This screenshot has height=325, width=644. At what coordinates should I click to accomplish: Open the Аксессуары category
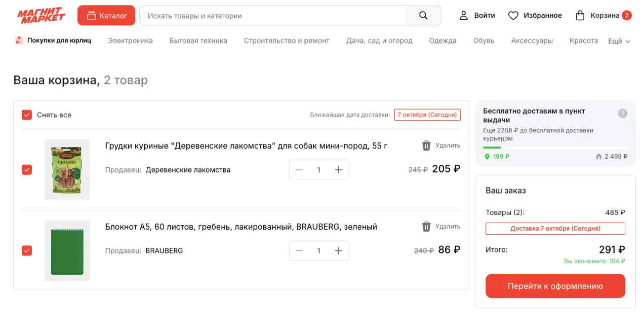coord(532,41)
